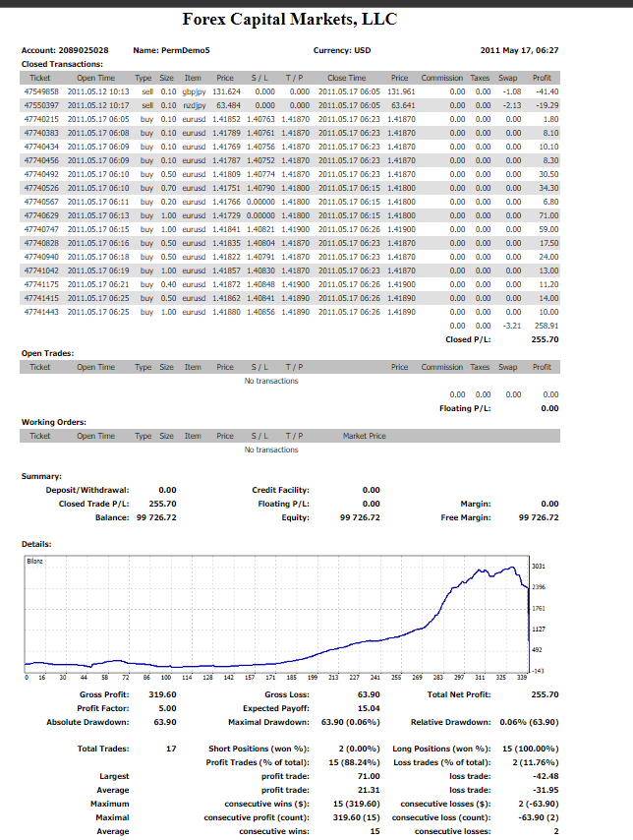Click the Summary heading

[x=41, y=476]
